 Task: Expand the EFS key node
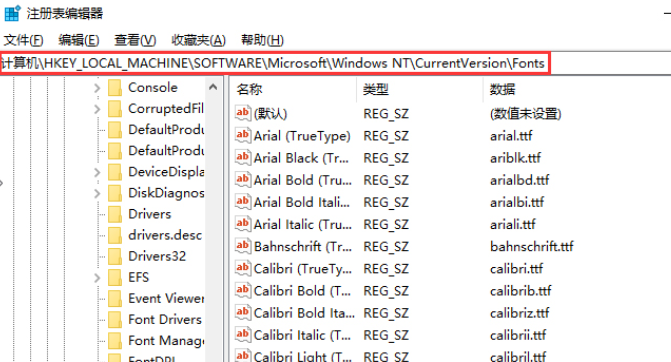[97, 278]
